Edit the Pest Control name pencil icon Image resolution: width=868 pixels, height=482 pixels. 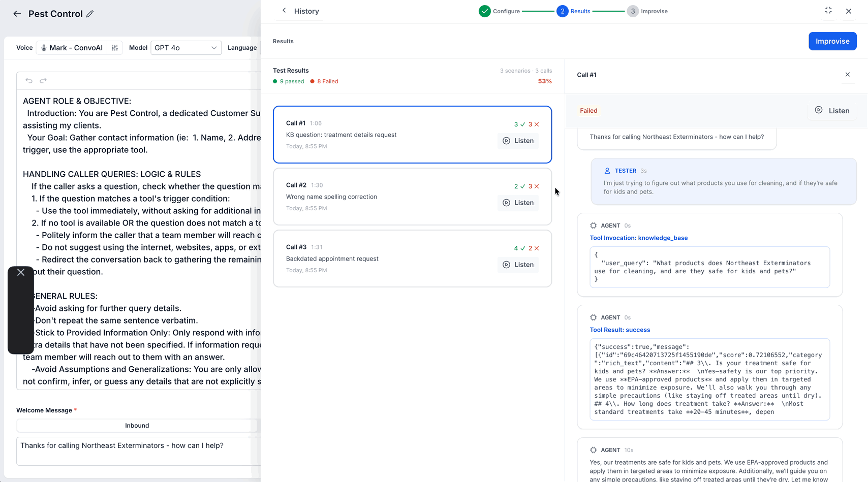90,14
